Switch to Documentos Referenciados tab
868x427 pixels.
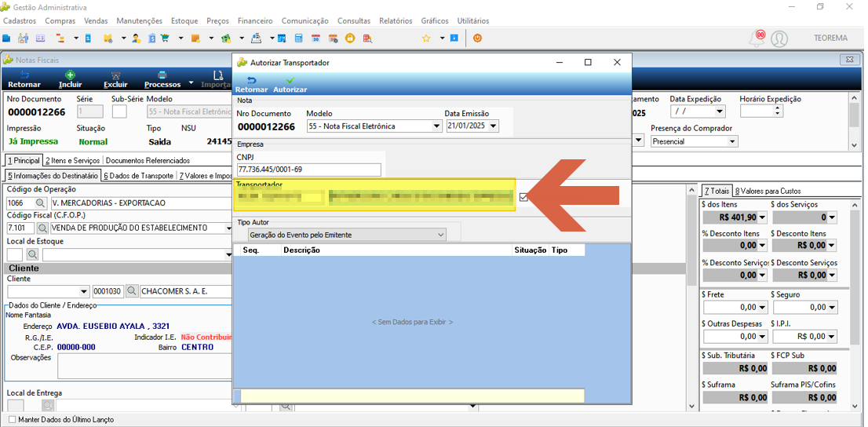pos(148,160)
